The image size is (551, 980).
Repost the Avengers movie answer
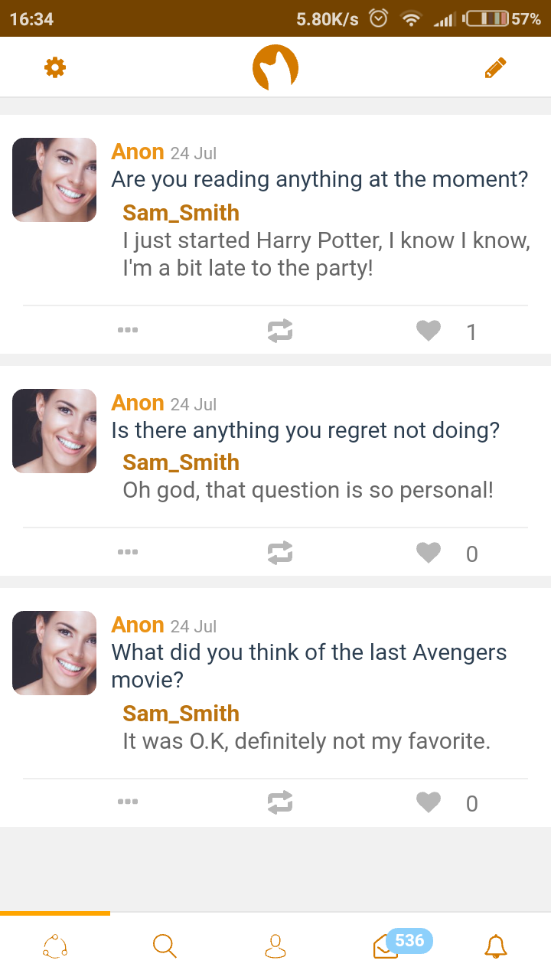coord(280,802)
